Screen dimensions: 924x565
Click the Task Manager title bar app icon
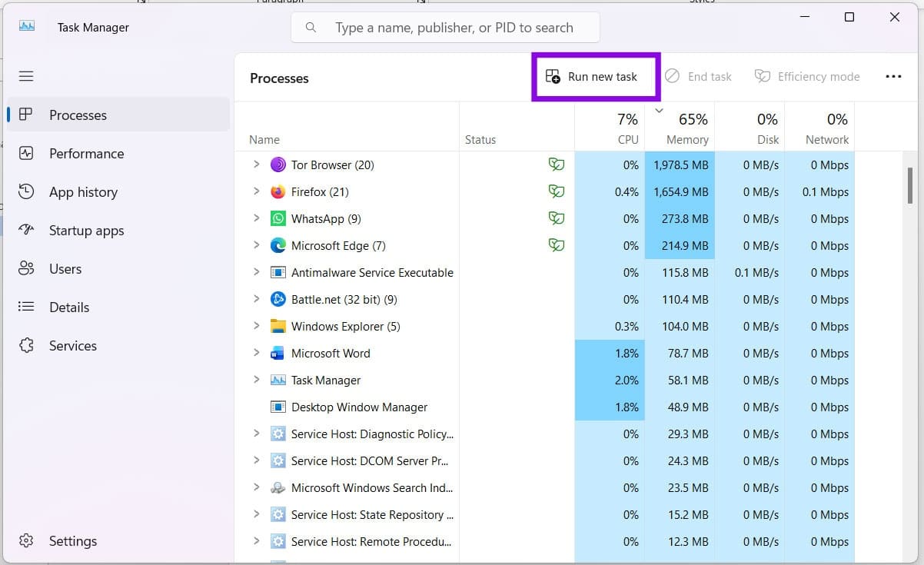point(27,26)
